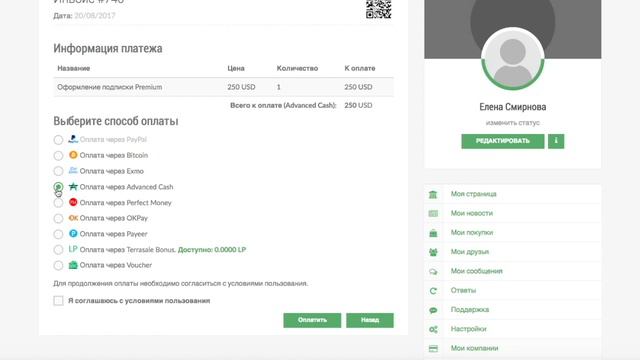The width and height of the screenshot is (640, 360).
Task: Click the Моя страница building icon
Action: pos(433,194)
